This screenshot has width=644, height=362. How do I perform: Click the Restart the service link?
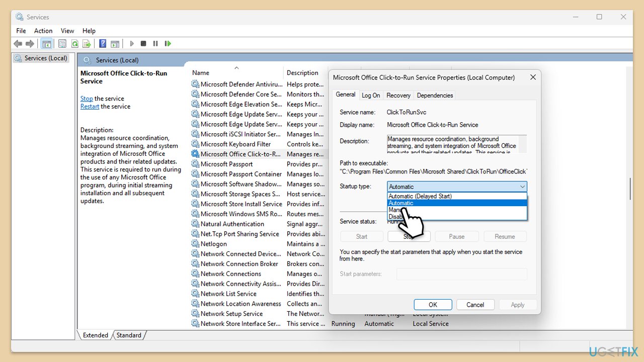pyautogui.click(x=90, y=107)
